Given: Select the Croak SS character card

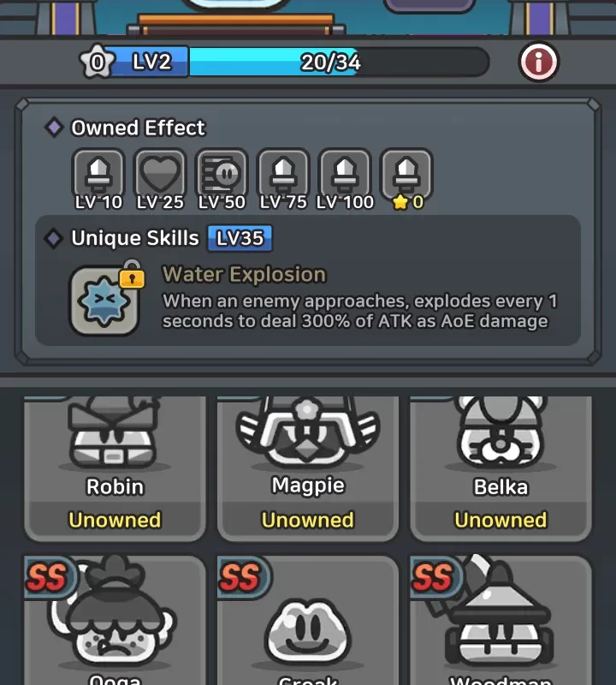Looking at the screenshot, I should pos(308,620).
